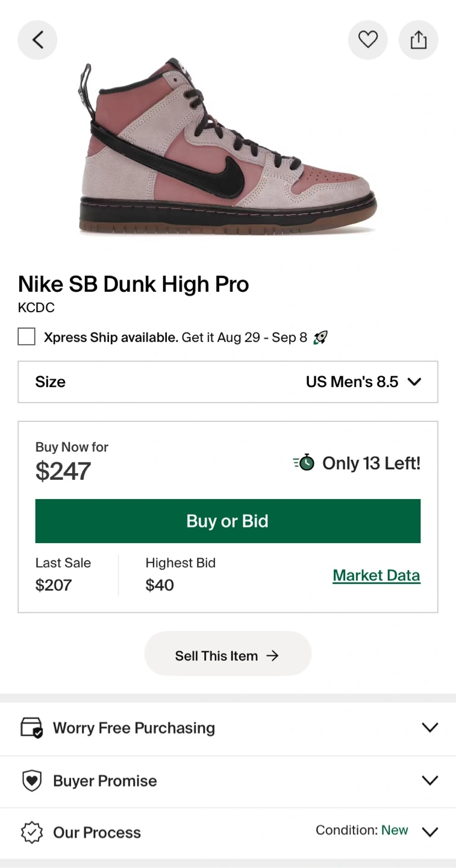This screenshot has height=868, width=456.
Task: Tap the stopwatch icon beside Only 13 Left
Action: [x=304, y=462]
